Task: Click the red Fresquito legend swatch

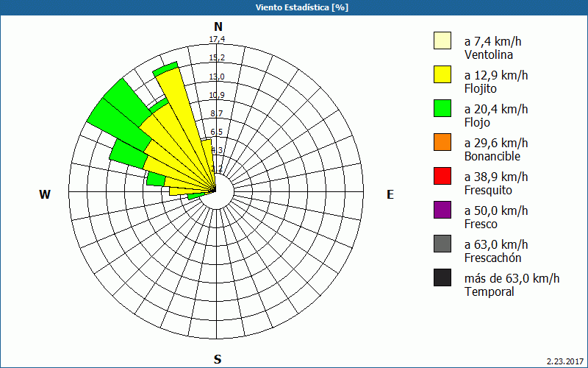Action: [x=442, y=176]
